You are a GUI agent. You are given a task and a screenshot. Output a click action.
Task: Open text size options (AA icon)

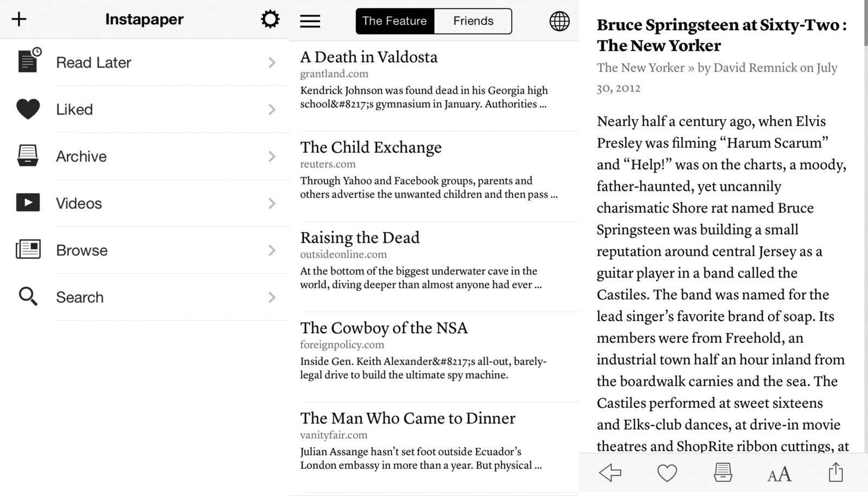(779, 475)
